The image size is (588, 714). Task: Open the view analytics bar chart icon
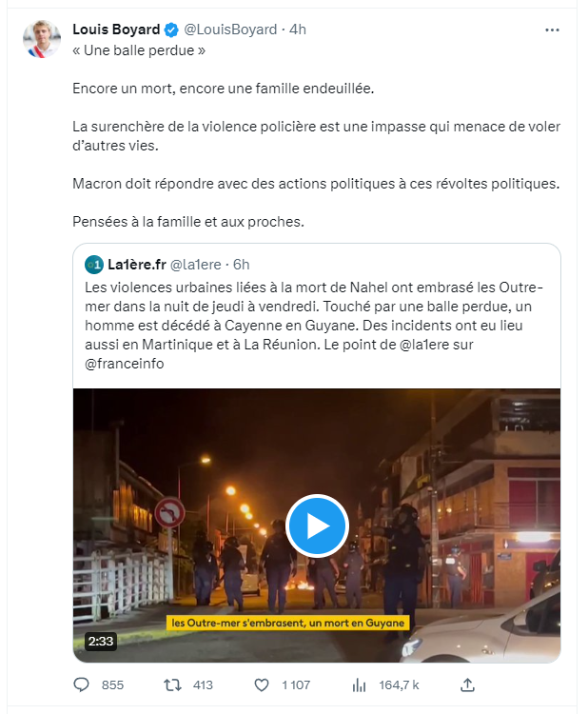point(359,684)
